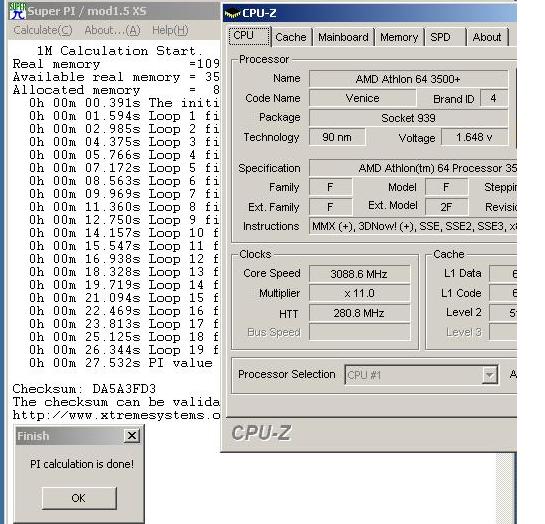This screenshot has height=524, width=545.
Task: Click the Loop 19 line at 26.344s
Action: click(124, 350)
